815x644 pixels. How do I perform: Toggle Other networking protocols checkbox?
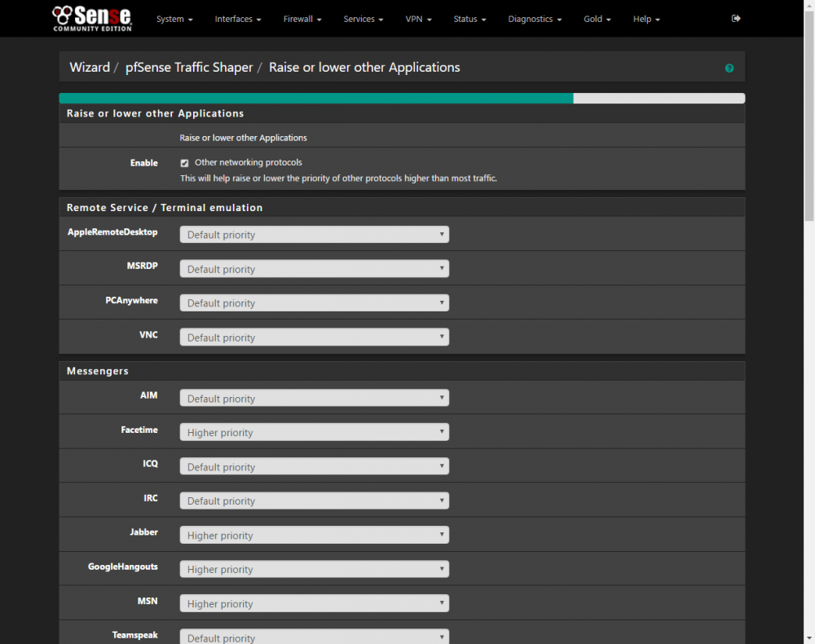[184, 163]
